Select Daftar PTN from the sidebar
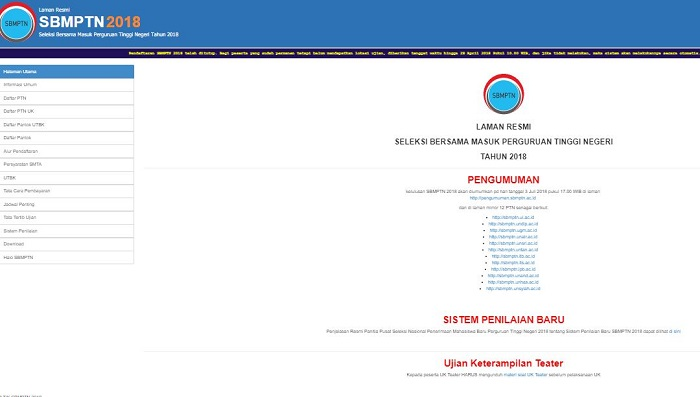Screen dimensions: 700x397 [67, 98]
